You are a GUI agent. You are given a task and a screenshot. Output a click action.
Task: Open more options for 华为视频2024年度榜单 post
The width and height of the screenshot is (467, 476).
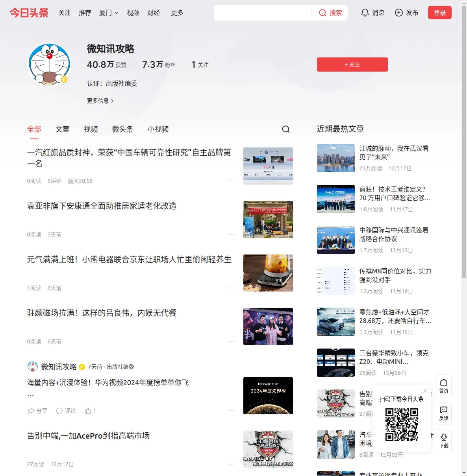pyautogui.click(x=231, y=411)
